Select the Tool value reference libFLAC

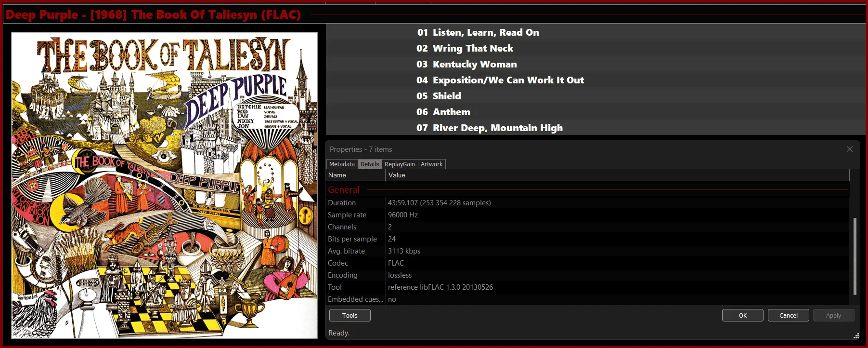(440, 287)
